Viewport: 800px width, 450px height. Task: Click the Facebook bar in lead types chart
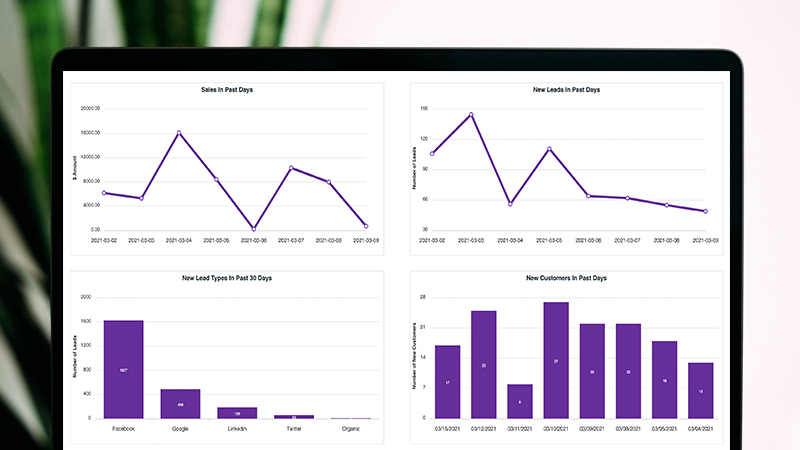pos(124,369)
